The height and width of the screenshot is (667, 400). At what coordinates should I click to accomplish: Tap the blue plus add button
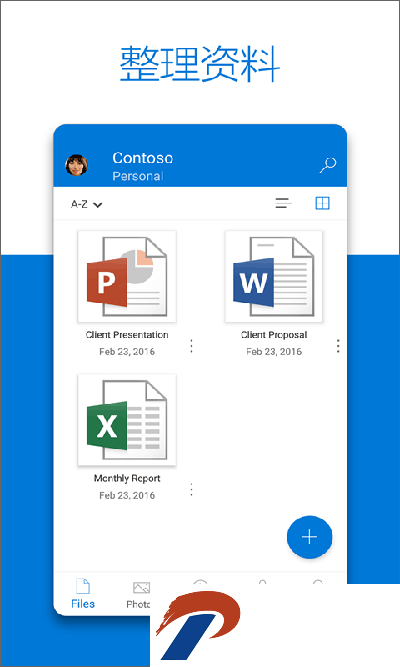[x=309, y=537]
